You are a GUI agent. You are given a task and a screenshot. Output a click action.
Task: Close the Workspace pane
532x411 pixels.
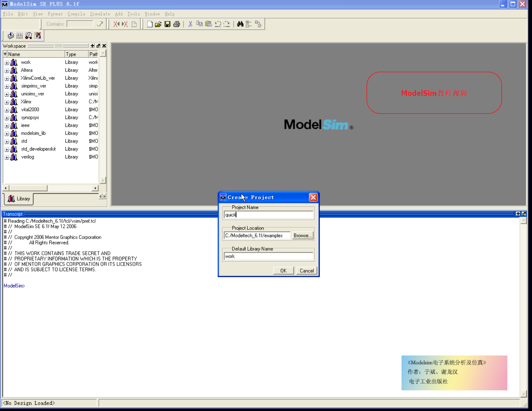(x=104, y=46)
